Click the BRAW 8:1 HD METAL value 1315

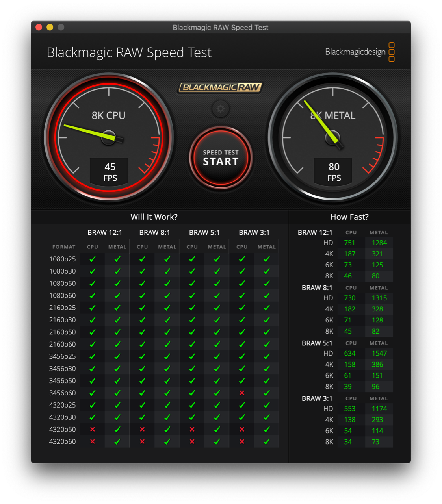click(379, 298)
